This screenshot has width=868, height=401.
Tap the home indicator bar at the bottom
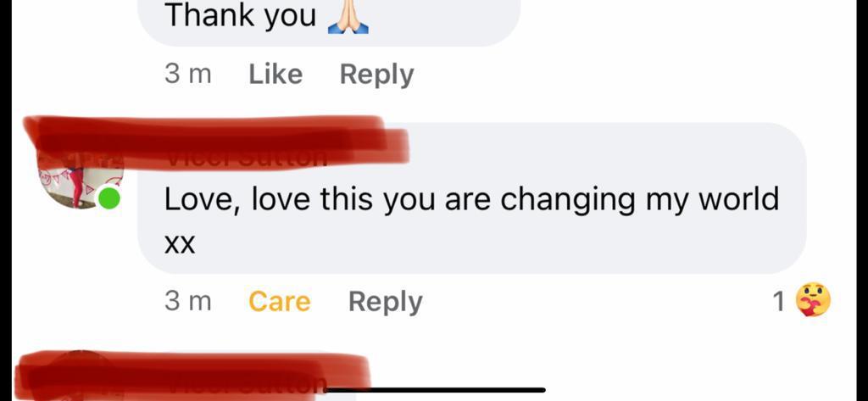435,391
